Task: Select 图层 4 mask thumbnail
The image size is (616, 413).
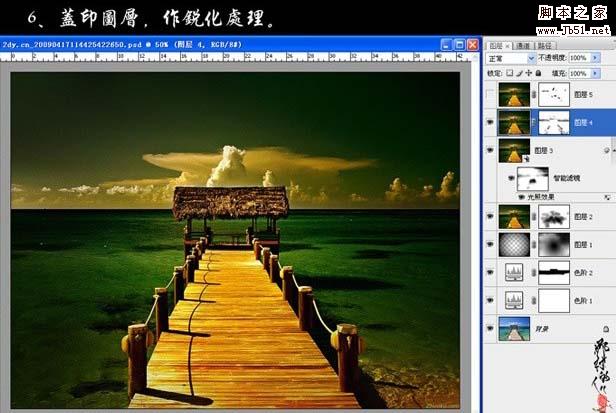Action: (x=554, y=123)
